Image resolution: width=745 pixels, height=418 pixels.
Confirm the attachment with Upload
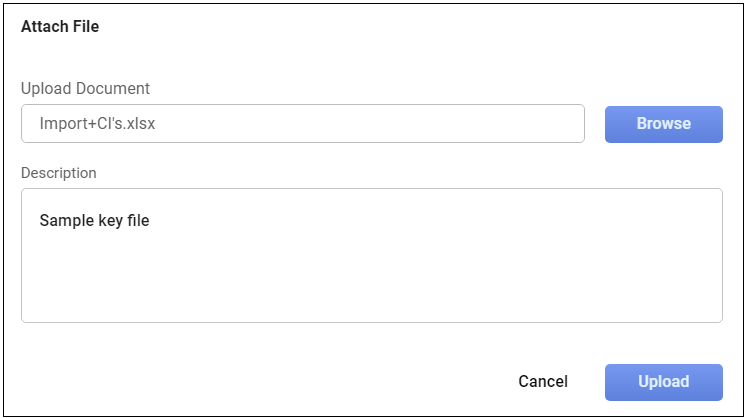pos(663,381)
